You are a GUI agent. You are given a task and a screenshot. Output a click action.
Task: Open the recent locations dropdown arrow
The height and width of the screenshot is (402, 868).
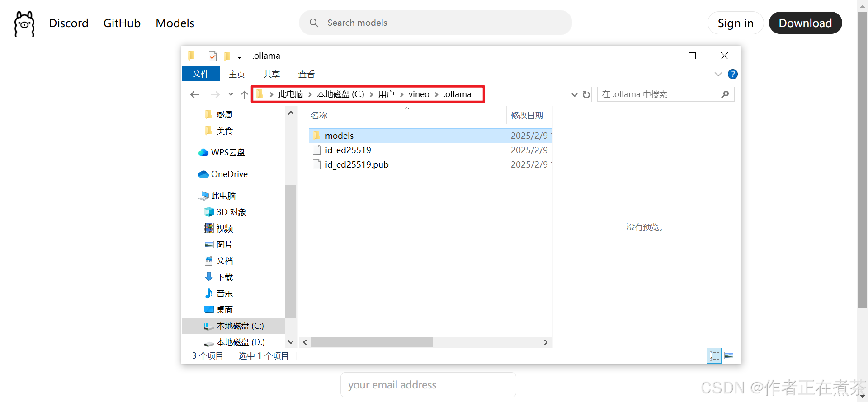(231, 94)
